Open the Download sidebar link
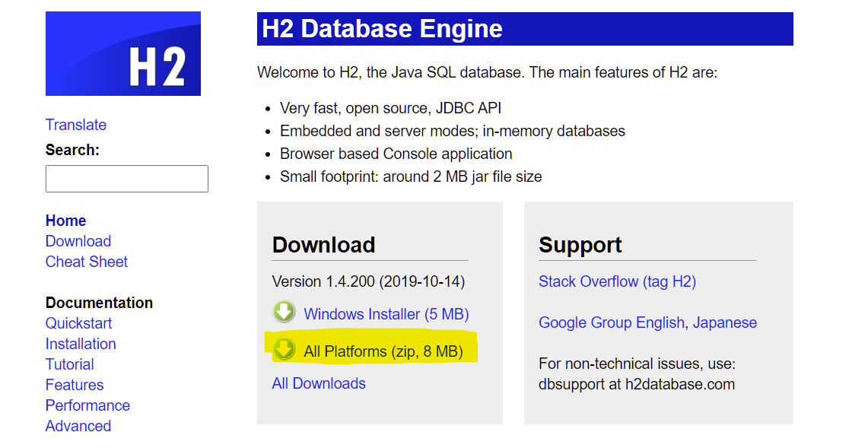 coord(78,241)
